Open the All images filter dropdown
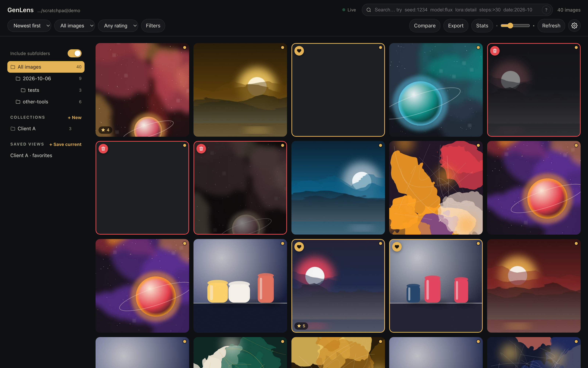This screenshot has height=368, width=588. [75, 26]
